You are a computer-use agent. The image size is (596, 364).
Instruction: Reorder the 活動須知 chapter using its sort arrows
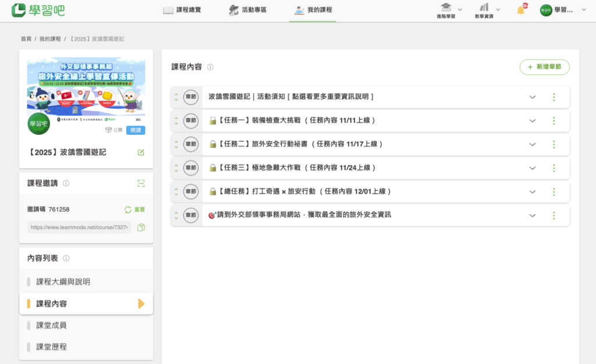click(x=175, y=97)
